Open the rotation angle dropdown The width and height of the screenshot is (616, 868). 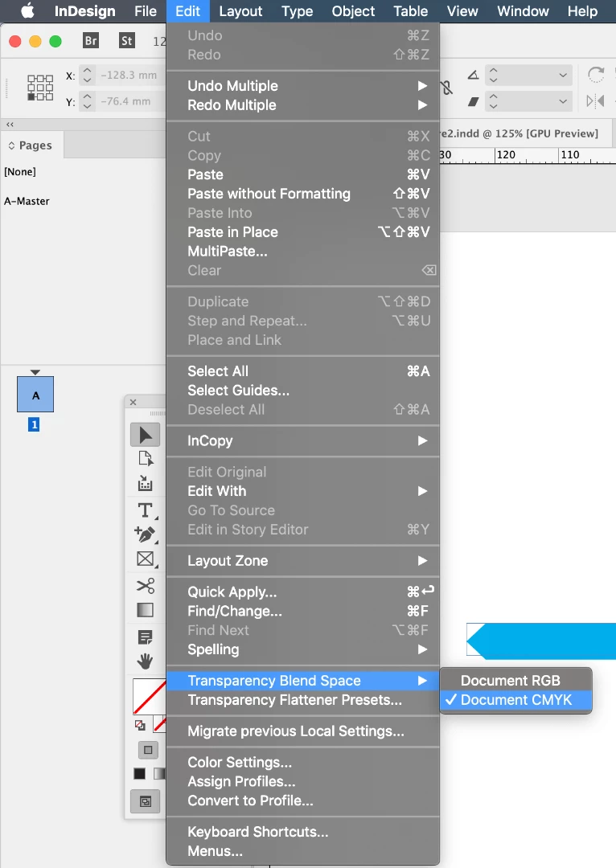pos(563,75)
